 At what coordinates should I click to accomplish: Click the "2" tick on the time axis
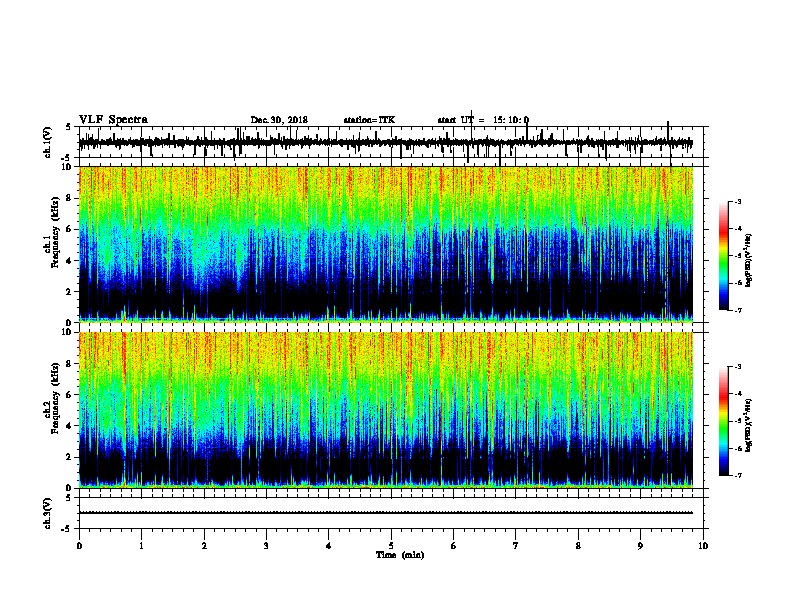(x=204, y=546)
